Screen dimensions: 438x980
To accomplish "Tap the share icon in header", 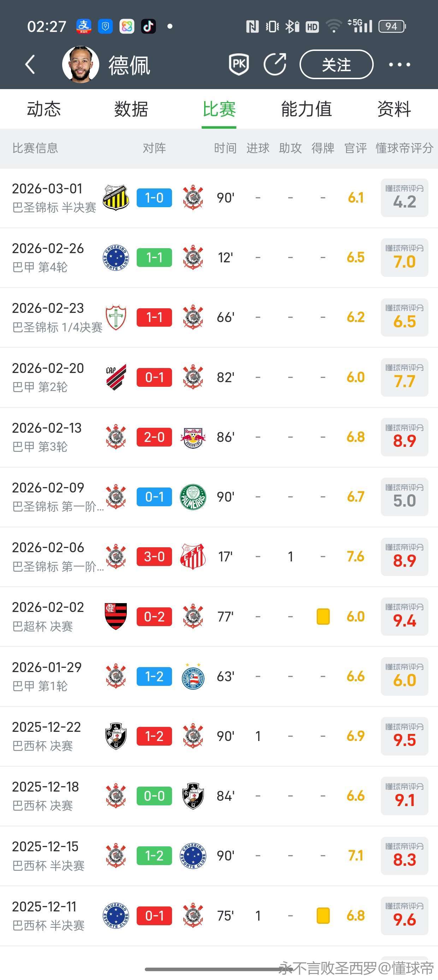I will coord(275,64).
